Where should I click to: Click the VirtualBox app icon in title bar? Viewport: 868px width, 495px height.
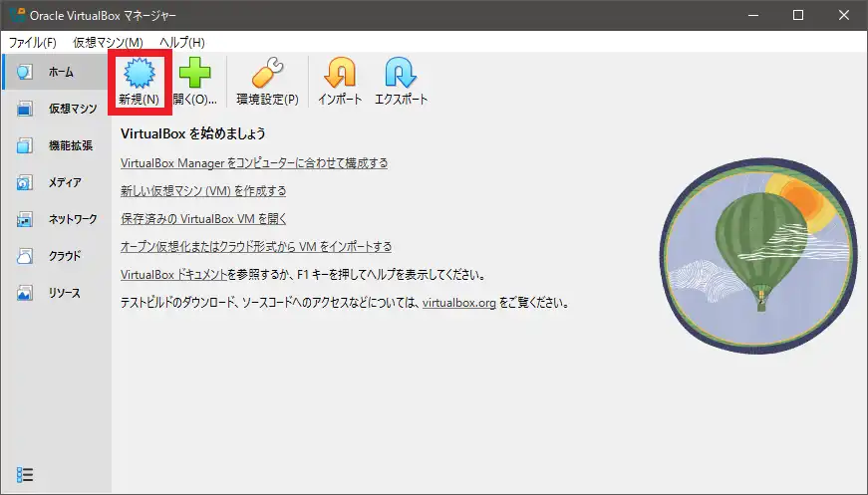pyautogui.click(x=17, y=15)
